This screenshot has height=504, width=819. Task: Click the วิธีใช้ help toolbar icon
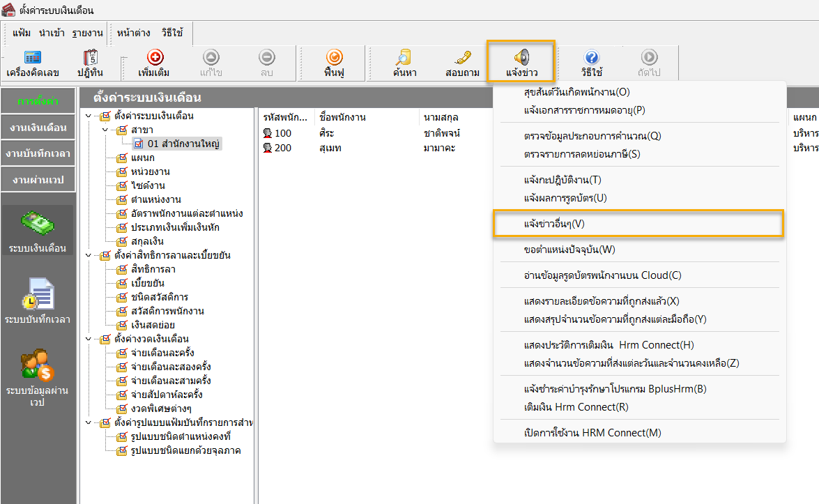tap(591, 63)
